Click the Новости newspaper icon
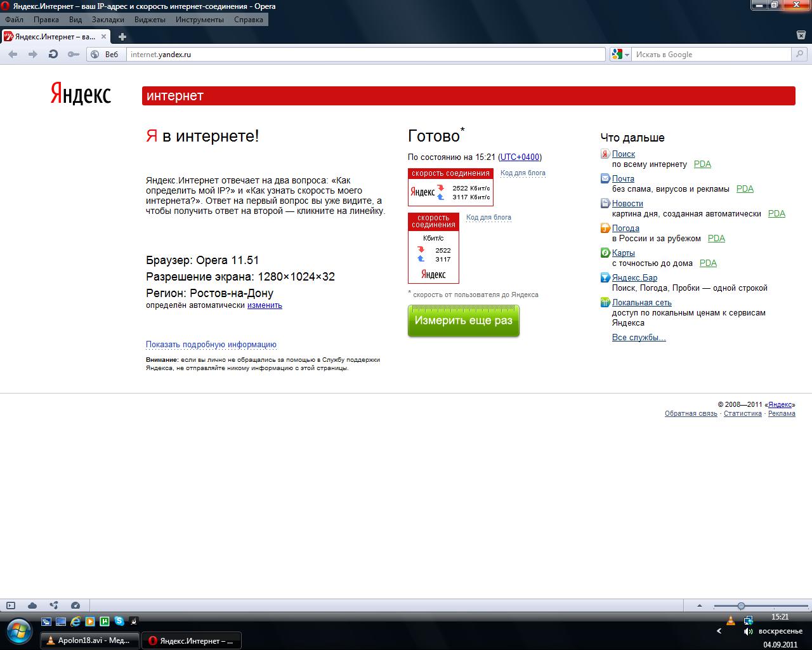This screenshot has width=812, height=650. [605, 203]
